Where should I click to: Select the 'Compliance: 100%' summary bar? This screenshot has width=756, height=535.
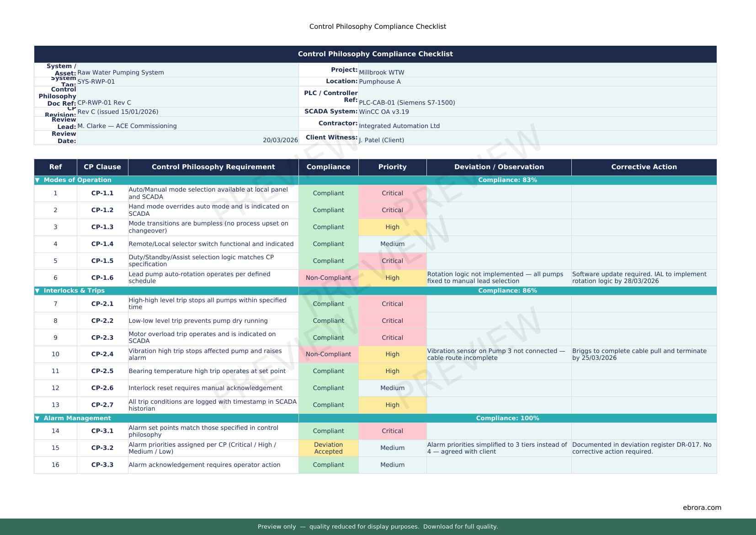point(507,418)
